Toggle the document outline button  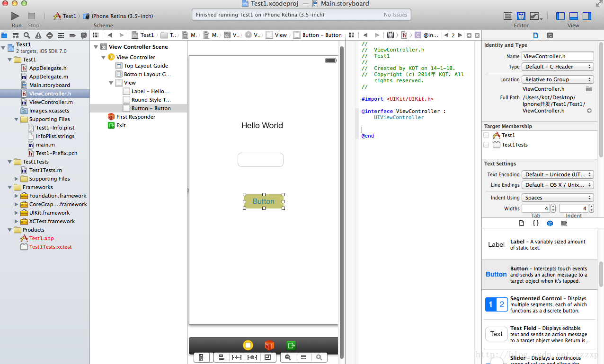tap(201, 357)
